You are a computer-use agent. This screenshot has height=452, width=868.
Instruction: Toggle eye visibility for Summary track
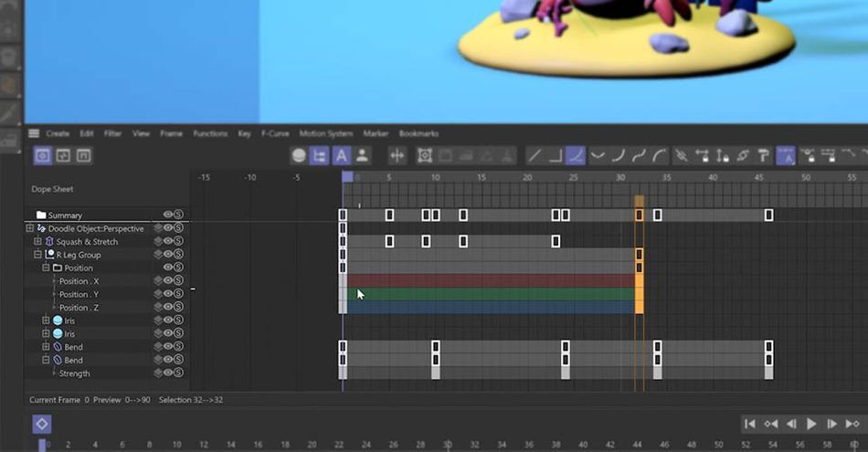(x=168, y=215)
